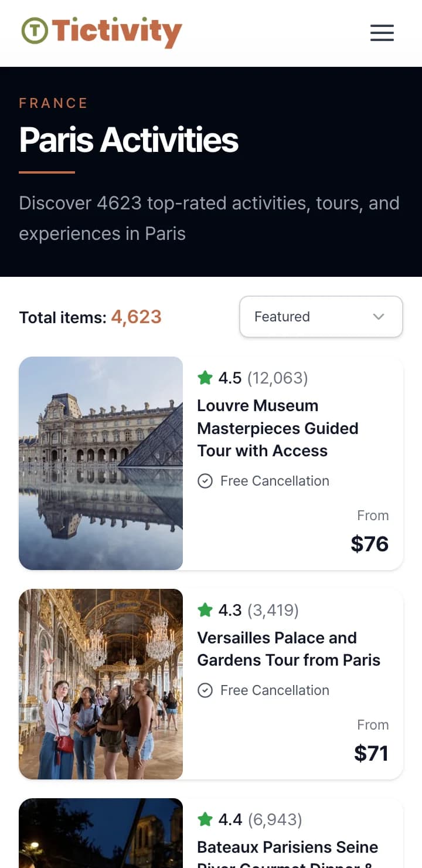
Task: Click the $76 price on the Louvre tour
Action: (369, 544)
